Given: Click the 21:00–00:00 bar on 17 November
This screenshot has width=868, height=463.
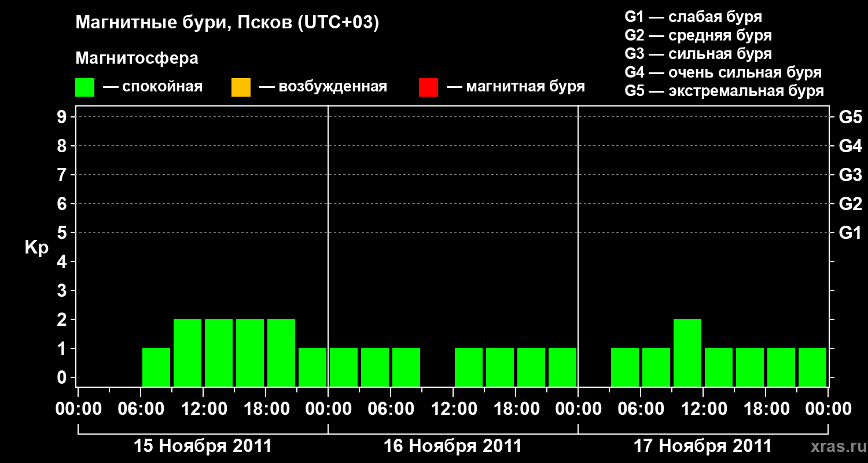Looking at the screenshot, I should [812, 367].
